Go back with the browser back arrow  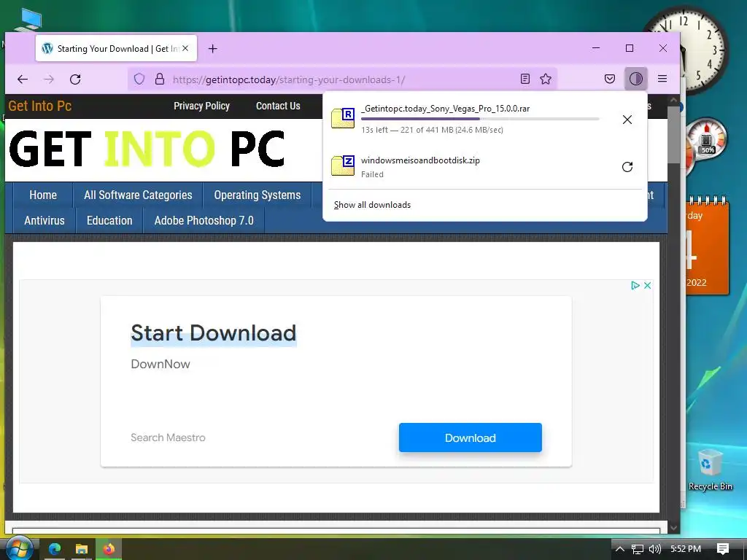click(23, 79)
